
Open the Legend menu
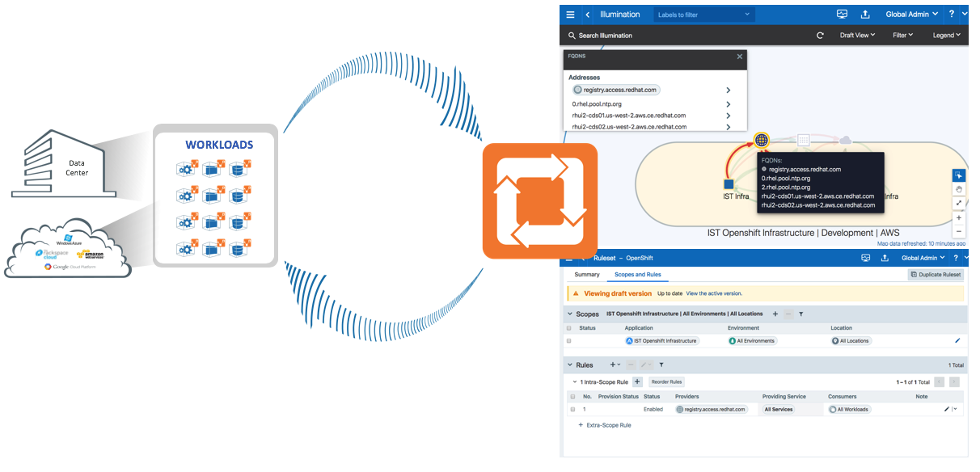pos(946,36)
